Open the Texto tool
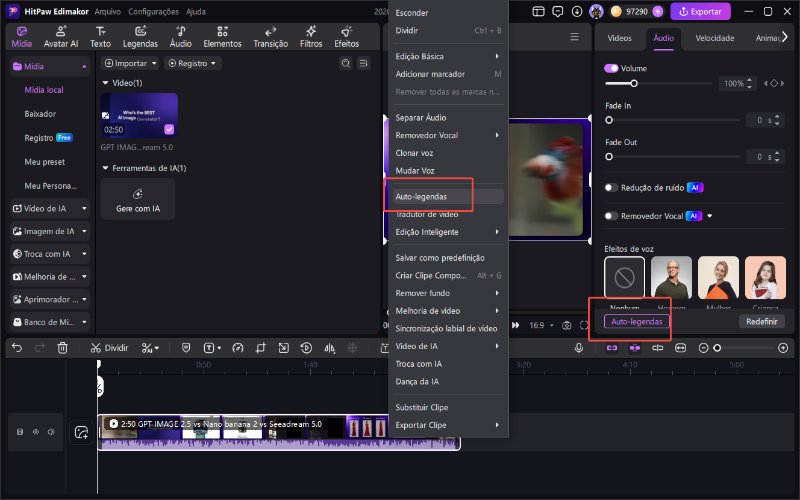Screen dimensions: 800x500 (100, 37)
